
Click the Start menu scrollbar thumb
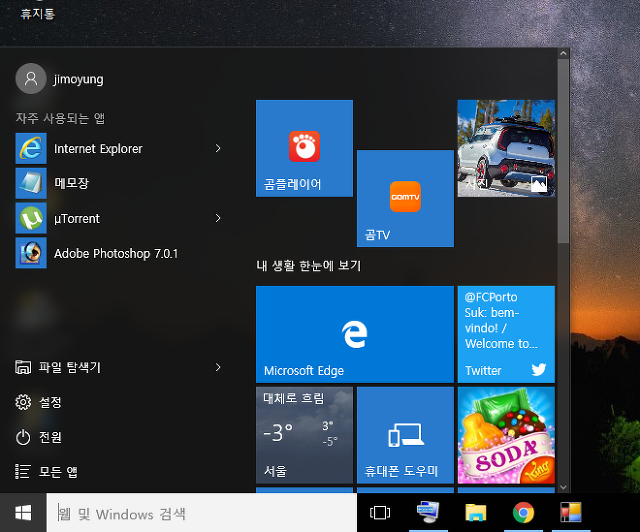click(x=563, y=151)
